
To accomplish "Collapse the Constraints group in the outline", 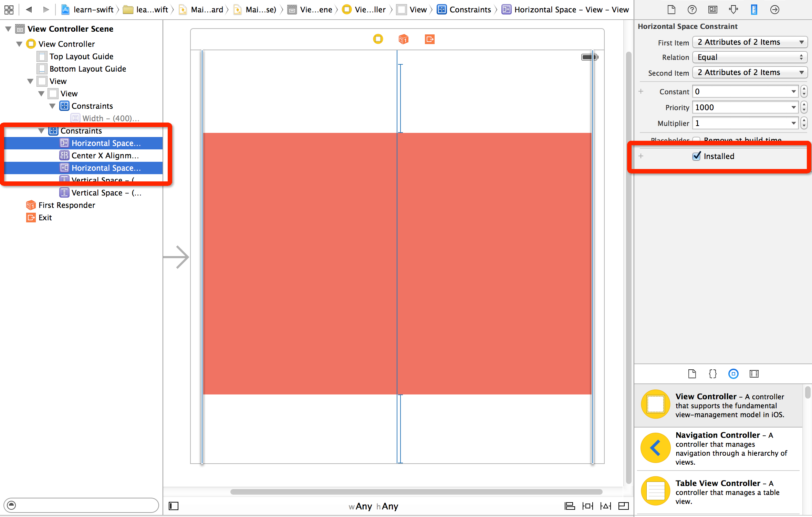I will 41,131.
